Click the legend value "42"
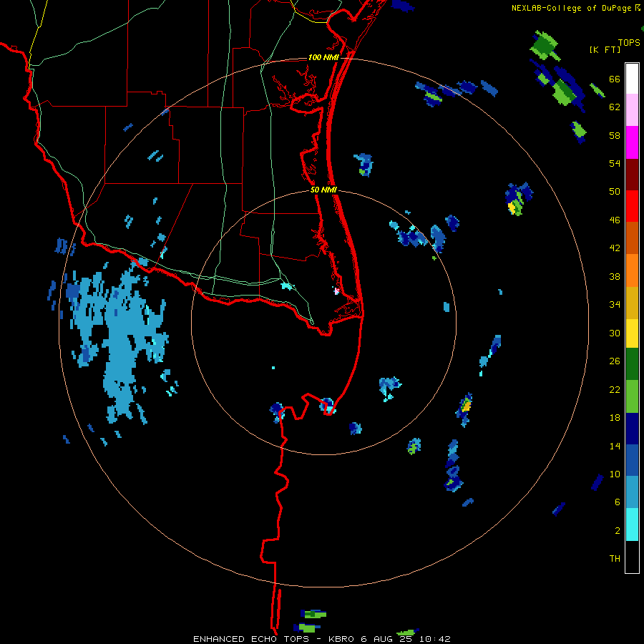The image size is (644, 644). (x=615, y=248)
